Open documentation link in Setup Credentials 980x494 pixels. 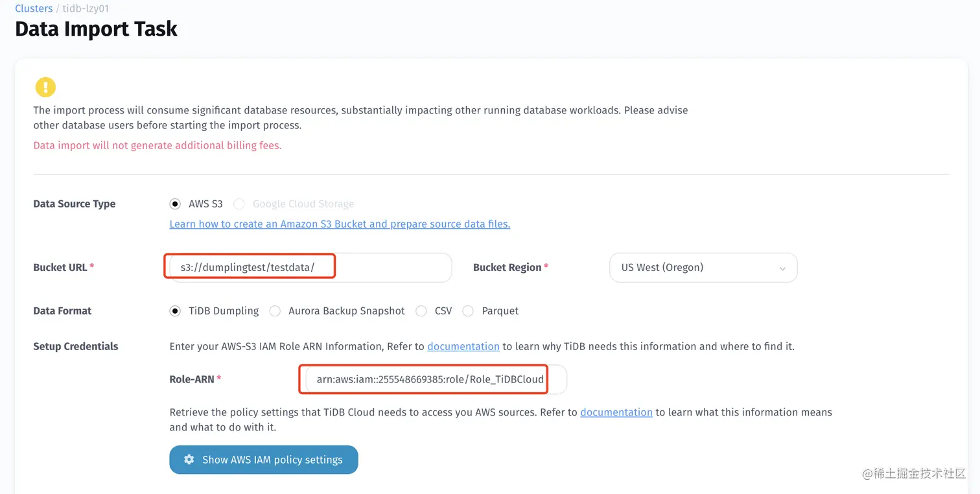463,346
